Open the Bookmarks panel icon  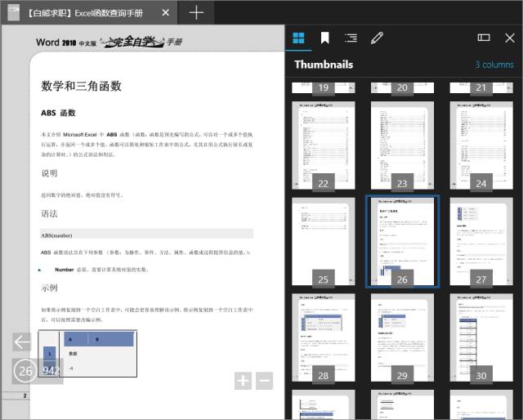325,38
